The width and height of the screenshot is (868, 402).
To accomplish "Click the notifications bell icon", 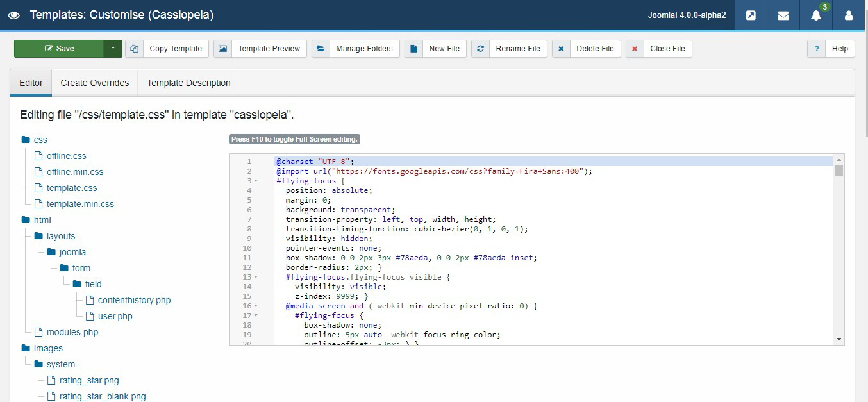I will 815,15.
